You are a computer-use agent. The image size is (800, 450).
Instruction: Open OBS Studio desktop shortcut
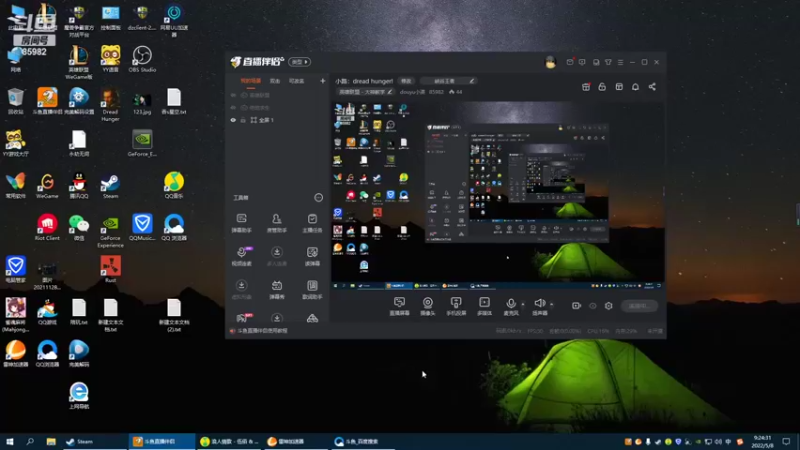click(x=142, y=59)
